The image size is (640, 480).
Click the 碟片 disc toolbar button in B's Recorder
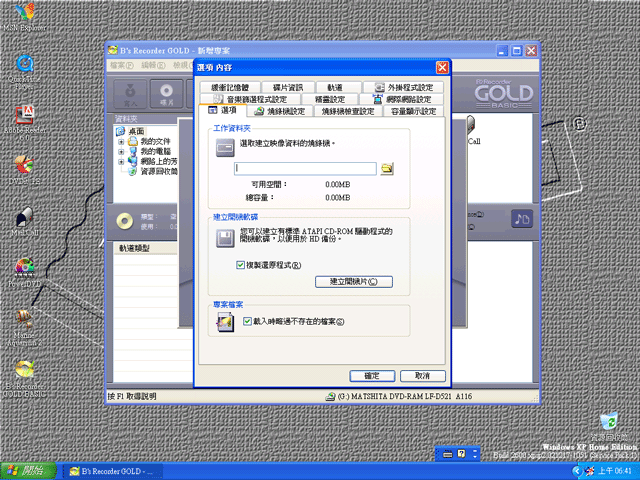point(166,93)
